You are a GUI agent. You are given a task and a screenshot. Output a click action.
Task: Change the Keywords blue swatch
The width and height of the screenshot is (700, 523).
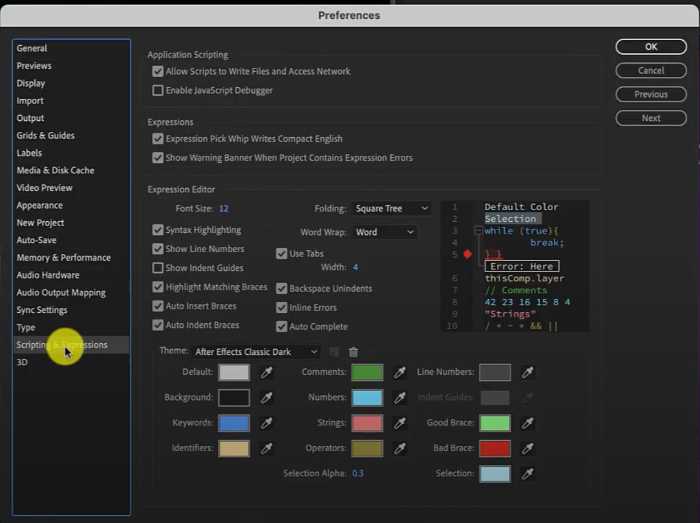[x=234, y=423]
